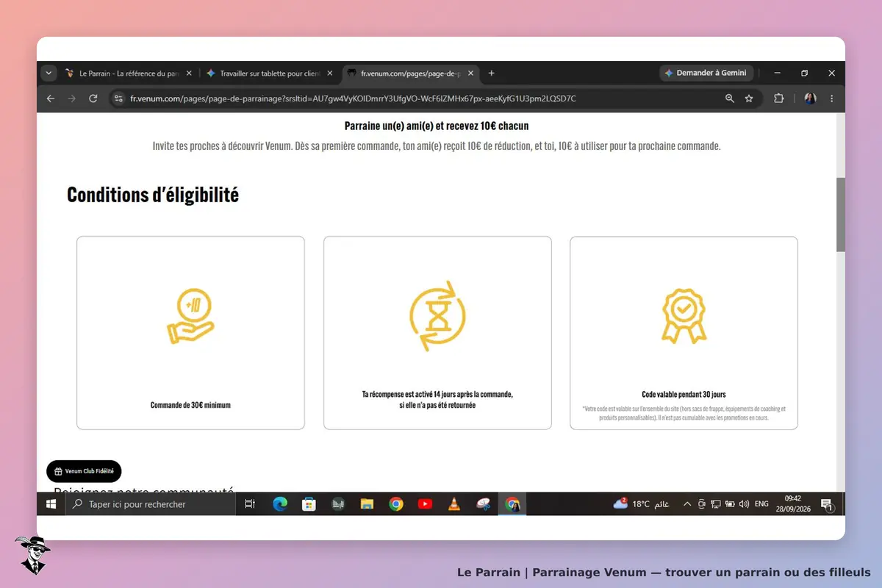Reload the current page
The image size is (882, 588).
pyautogui.click(x=93, y=98)
